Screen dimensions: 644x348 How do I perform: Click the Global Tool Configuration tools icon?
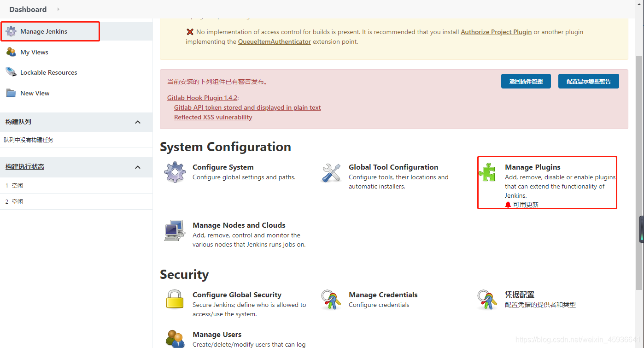tap(331, 172)
